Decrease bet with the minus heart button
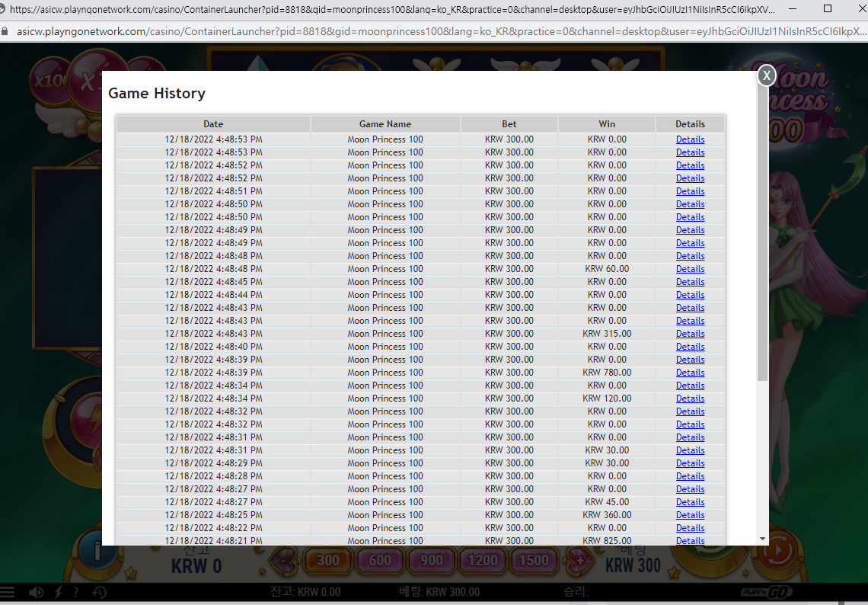This screenshot has width=868, height=605. coord(286,561)
